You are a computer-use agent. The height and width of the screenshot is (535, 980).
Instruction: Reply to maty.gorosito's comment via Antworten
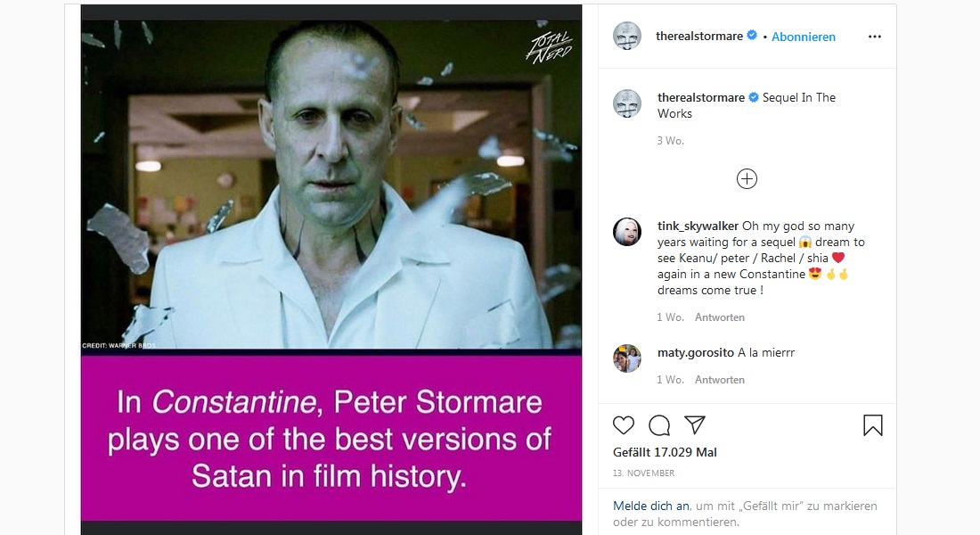(719, 380)
